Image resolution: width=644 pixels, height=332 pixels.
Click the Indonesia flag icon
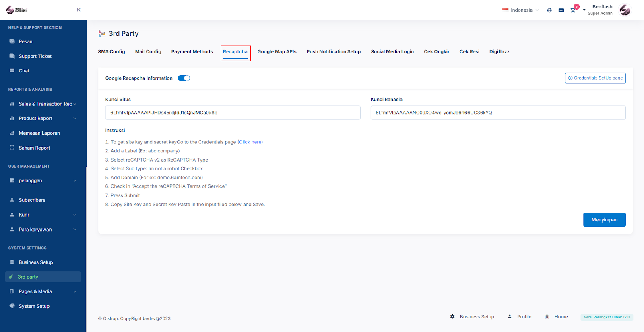pos(505,10)
